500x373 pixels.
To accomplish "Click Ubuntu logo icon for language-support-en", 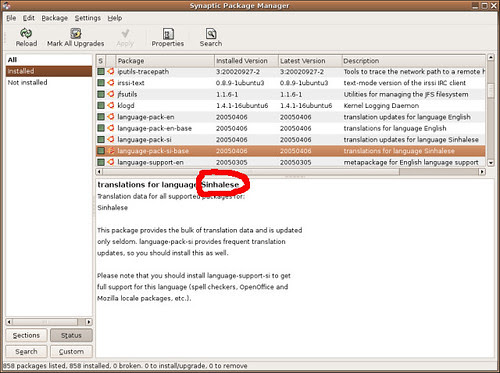I will (111, 162).
